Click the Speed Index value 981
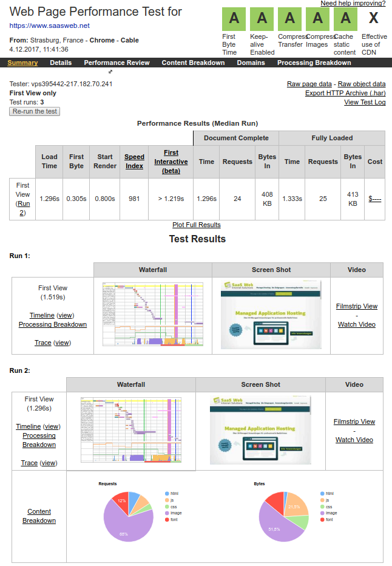 pyautogui.click(x=134, y=199)
